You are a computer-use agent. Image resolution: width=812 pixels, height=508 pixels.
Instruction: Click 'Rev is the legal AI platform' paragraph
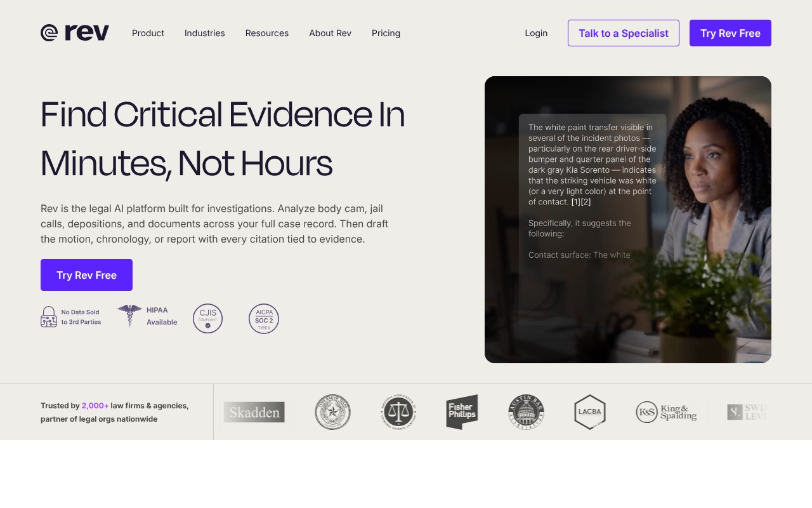coord(214,224)
